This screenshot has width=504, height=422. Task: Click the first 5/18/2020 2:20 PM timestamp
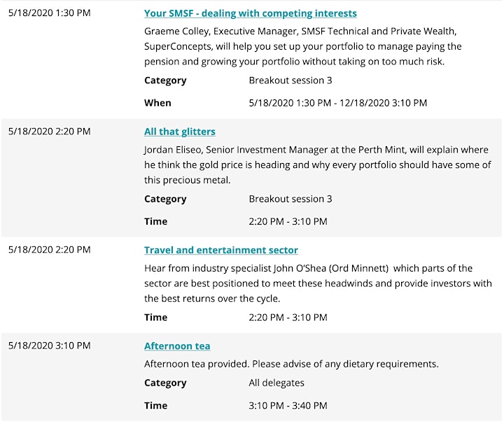[x=50, y=132]
